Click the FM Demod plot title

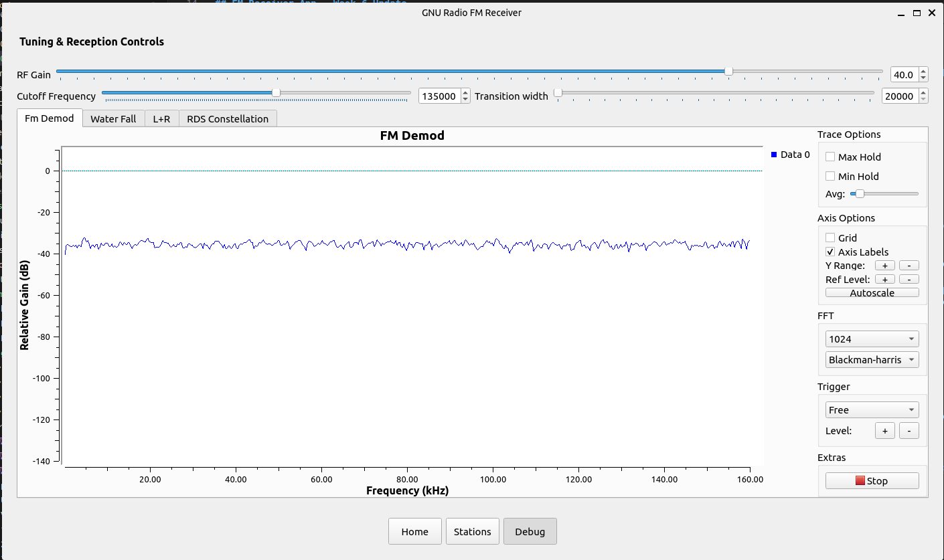click(x=412, y=136)
